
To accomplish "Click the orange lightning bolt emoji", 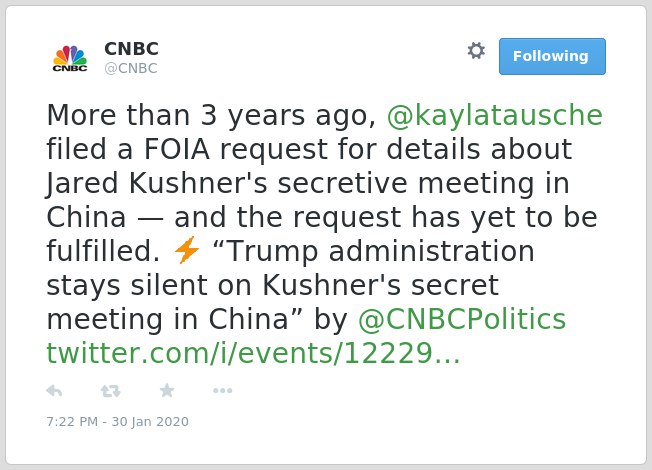I will [187, 250].
